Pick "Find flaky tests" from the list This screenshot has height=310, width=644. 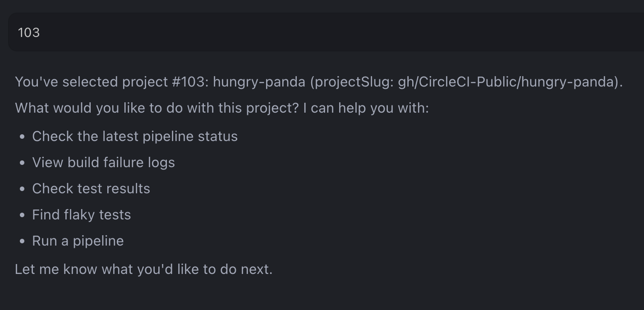coord(81,214)
